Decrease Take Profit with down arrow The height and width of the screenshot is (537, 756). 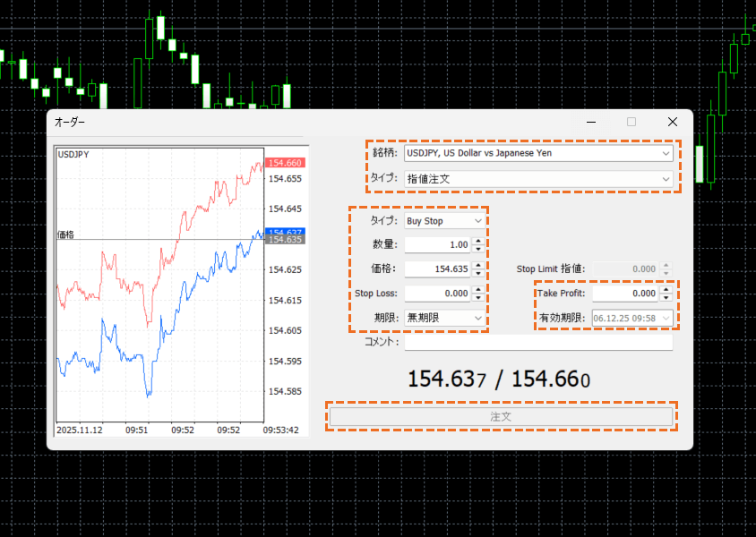pyautogui.click(x=665, y=297)
